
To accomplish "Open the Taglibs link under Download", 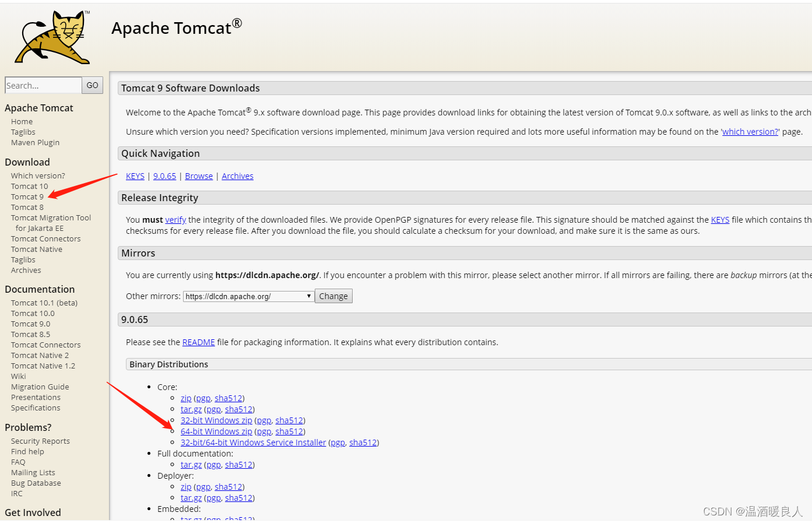I will [x=23, y=260].
